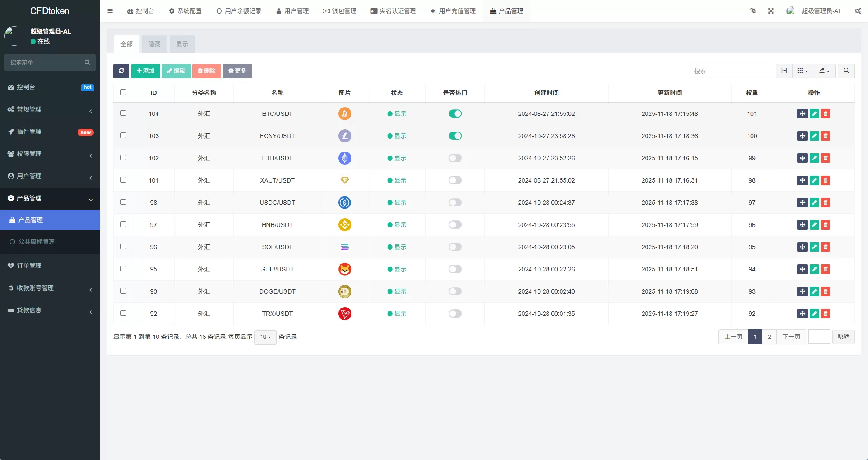Image resolution: width=868 pixels, height=460 pixels.
Task: Open the 钱包管理 menu in top navigation
Action: (340, 10)
